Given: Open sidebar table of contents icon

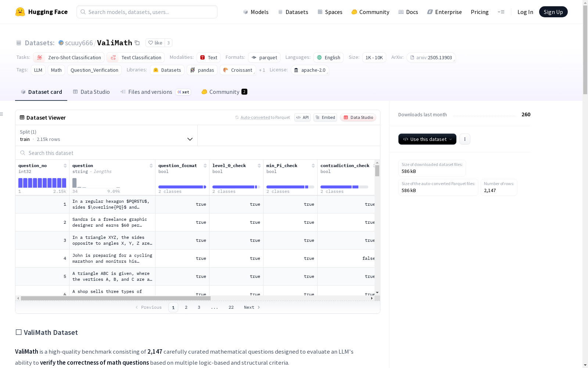Looking at the screenshot, I should (2, 114).
